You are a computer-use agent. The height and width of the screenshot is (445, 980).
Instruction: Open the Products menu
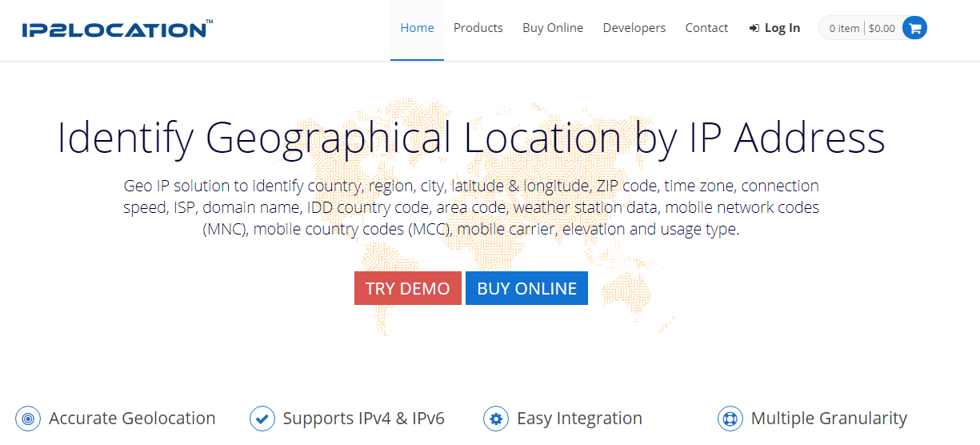(478, 28)
